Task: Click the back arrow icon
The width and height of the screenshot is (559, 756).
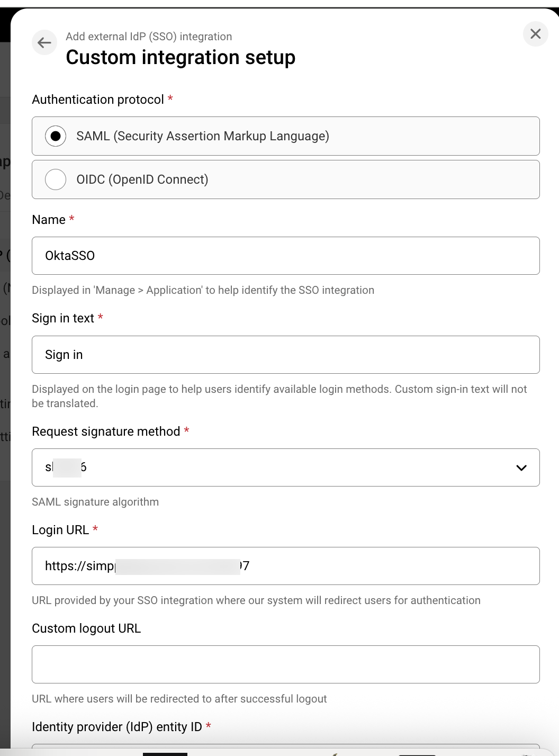Action: [44, 42]
